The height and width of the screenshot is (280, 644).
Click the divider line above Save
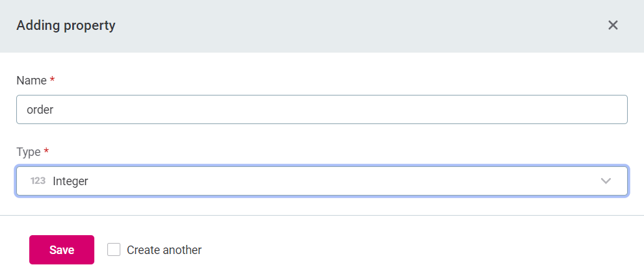[322, 215]
